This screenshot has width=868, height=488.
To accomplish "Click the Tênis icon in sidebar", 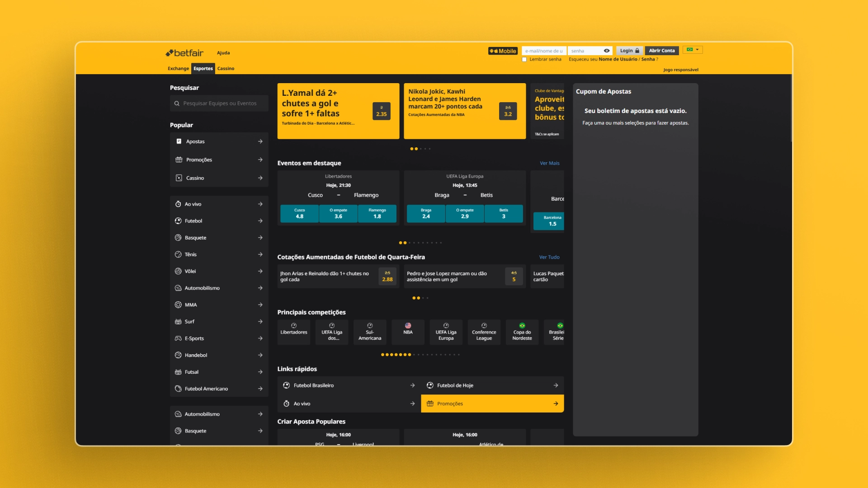I will click(x=178, y=254).
